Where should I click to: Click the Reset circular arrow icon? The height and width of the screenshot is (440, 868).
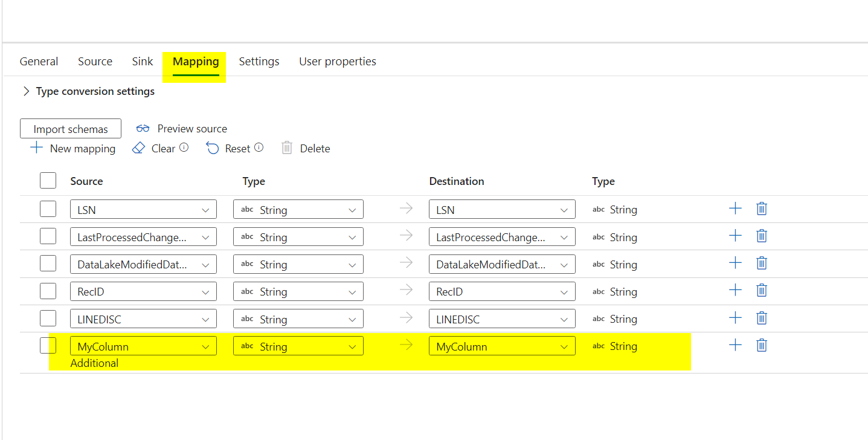click(x=212, y=148)
